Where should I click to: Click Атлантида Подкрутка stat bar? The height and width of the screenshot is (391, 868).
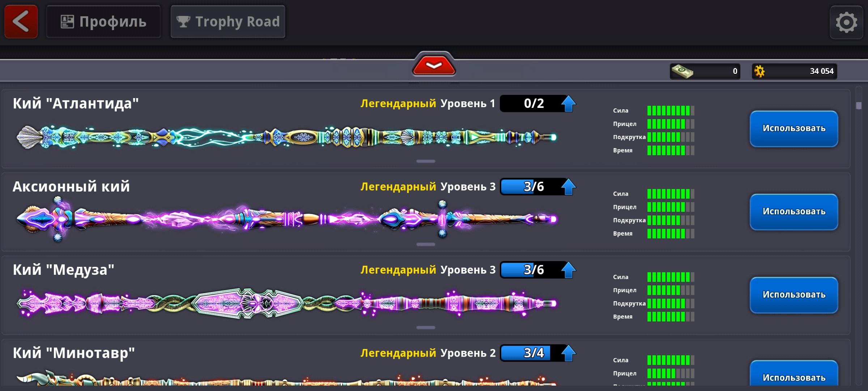tap(671, 137)
